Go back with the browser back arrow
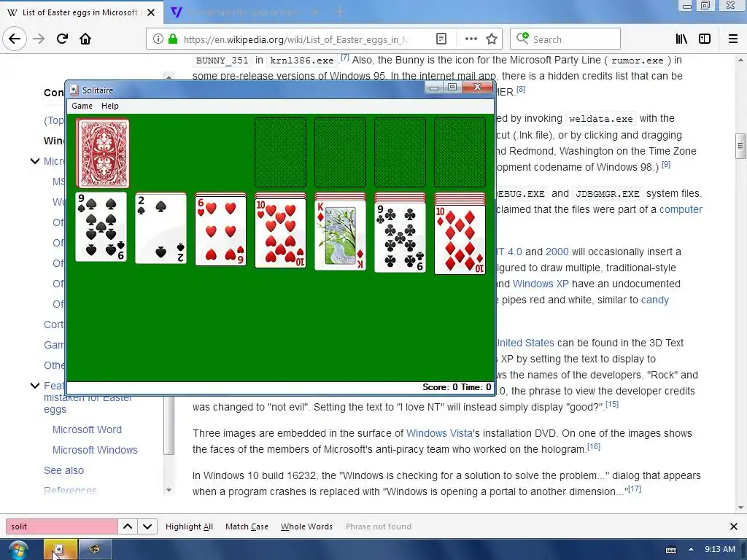The height and width of the screenshot is (560, 747). (x=15, y=39)
